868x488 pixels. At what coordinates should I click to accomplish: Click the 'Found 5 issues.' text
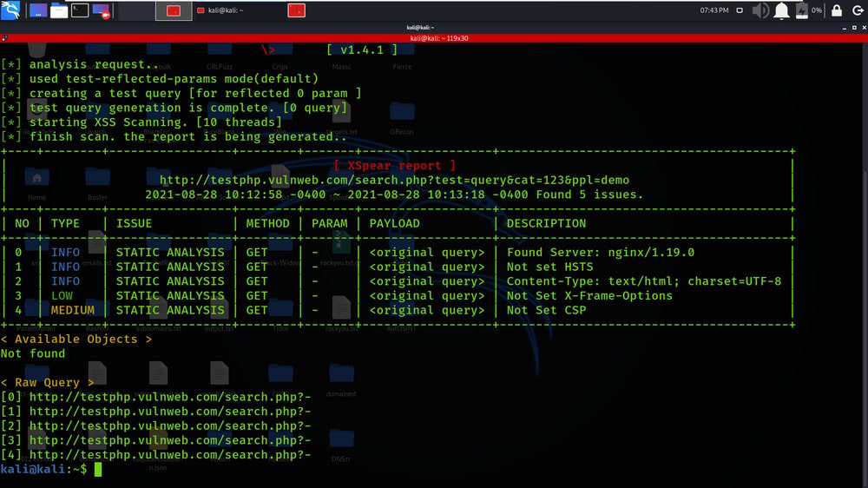589,195
